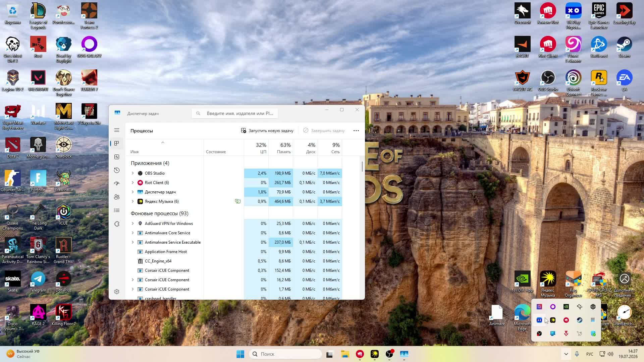Viewport: 644px width, 362px height.
Task: Open Telegram desktop shortcut
Action: coord(38,282)
